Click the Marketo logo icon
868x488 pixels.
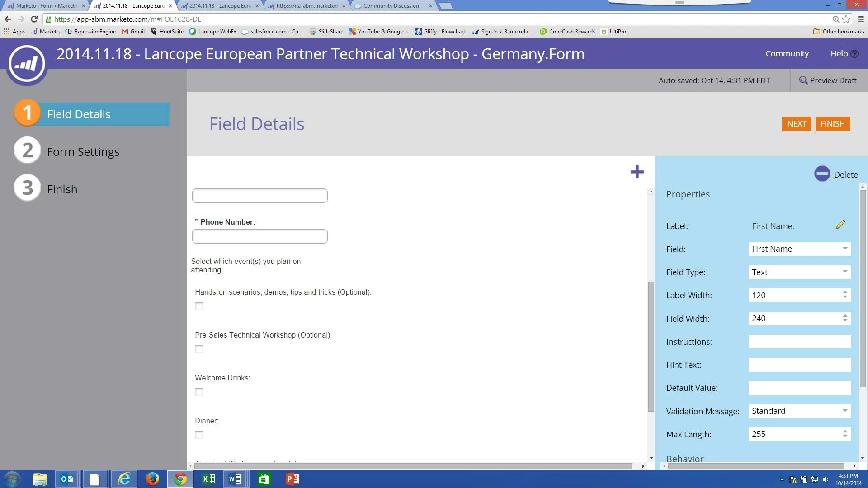click(27, 64)
